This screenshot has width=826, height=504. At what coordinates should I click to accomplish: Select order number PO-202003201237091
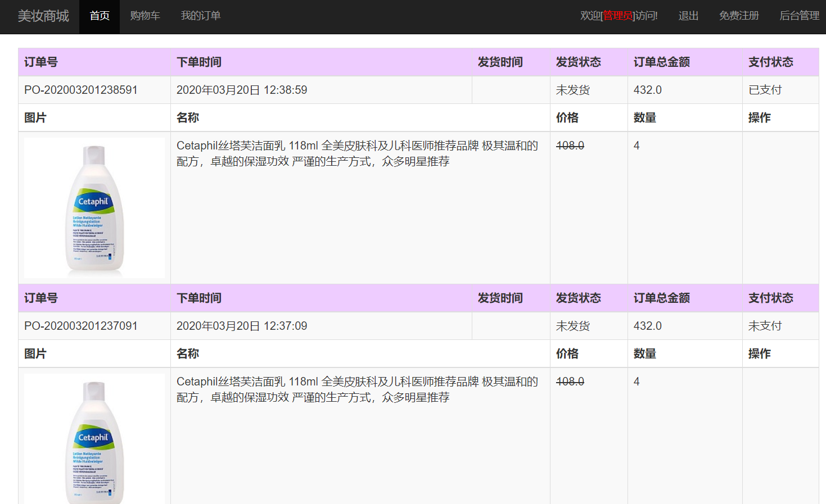click(x=81, y=326)
